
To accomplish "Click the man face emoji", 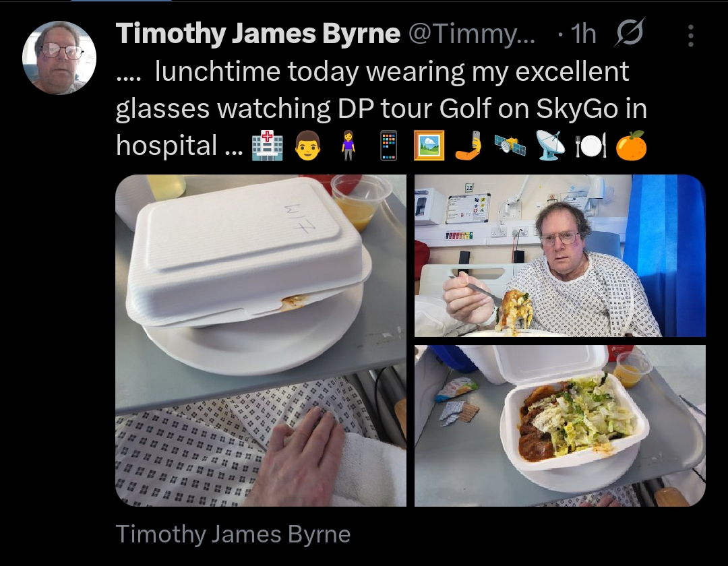I will click(x=308, y=146).
